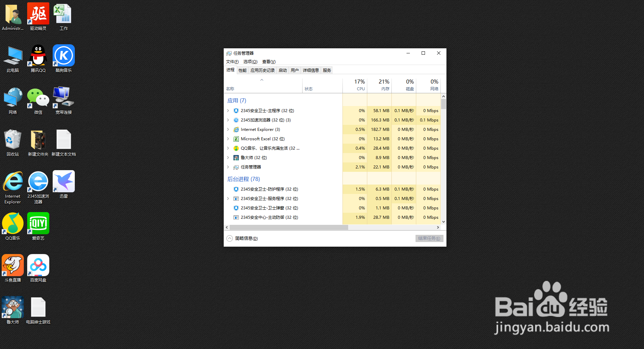
Task: Expand the Microsoft Excel process row
Action: click(228, 139)
